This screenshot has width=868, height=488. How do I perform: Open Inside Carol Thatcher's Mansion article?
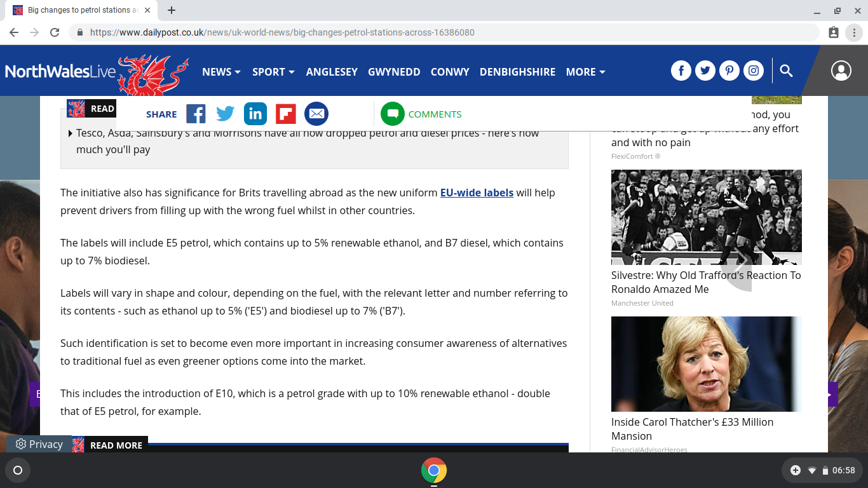693,429
